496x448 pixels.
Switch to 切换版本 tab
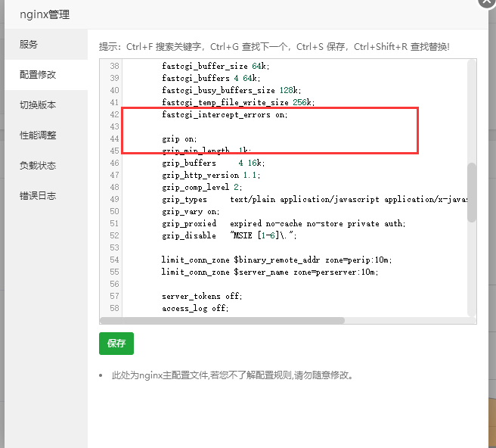tap(46, 104)
